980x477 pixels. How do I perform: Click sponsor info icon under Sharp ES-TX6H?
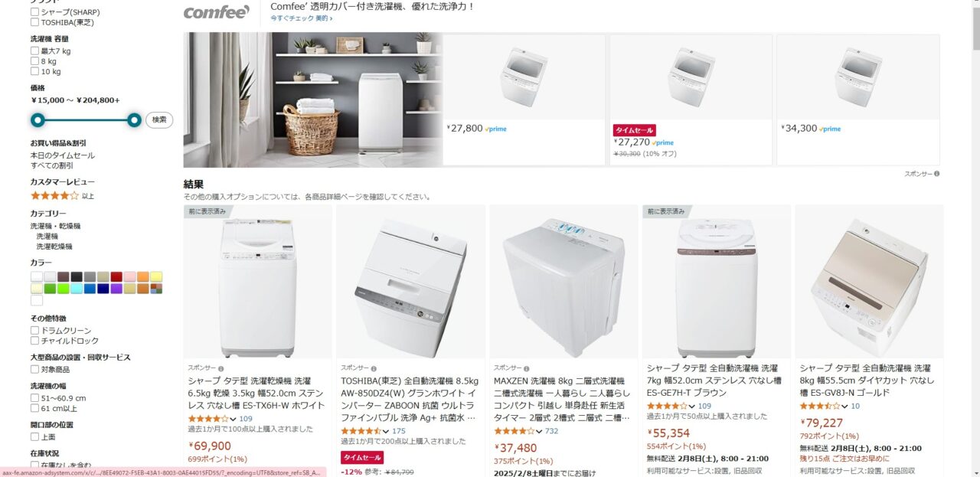pyautogui.click(x=221, y=368)
